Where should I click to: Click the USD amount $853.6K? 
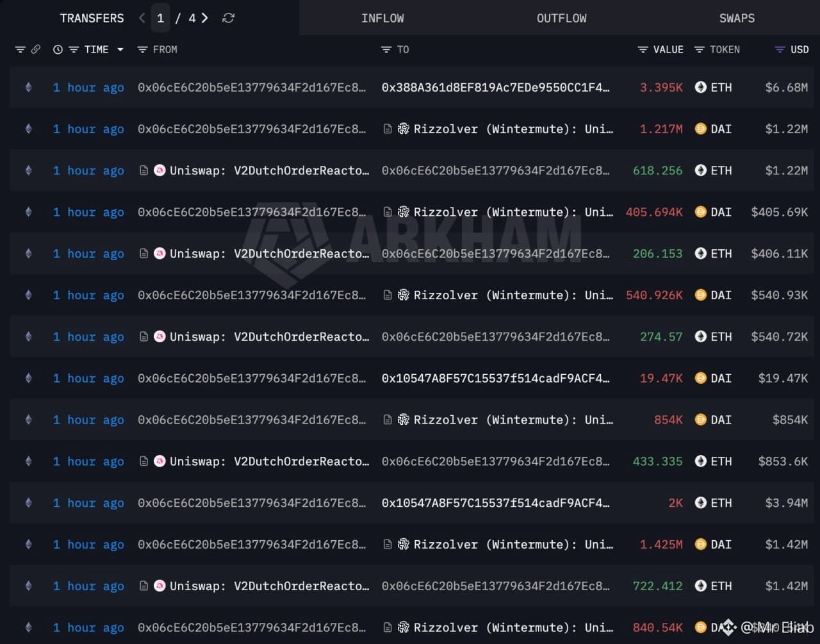pos(783,461)
